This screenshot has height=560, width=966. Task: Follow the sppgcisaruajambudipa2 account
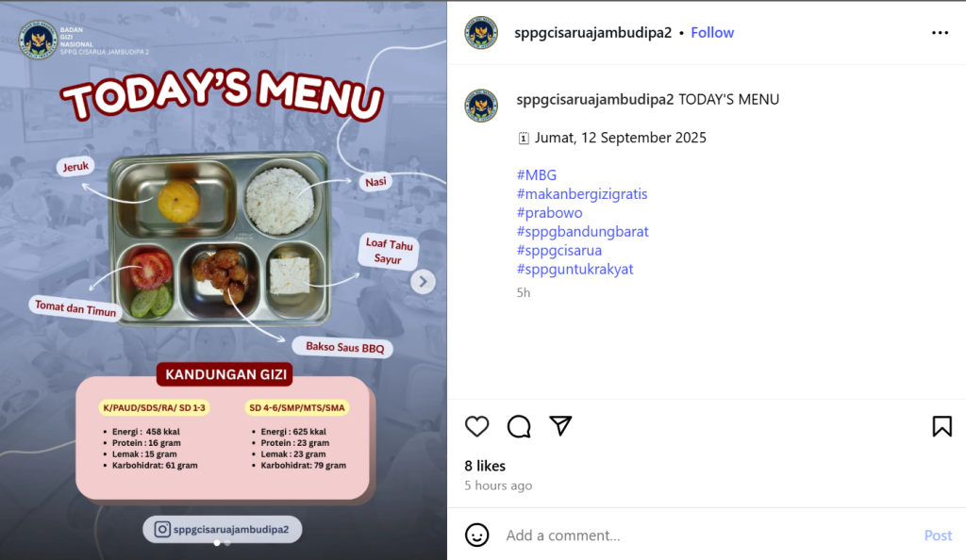click(712, 33)
